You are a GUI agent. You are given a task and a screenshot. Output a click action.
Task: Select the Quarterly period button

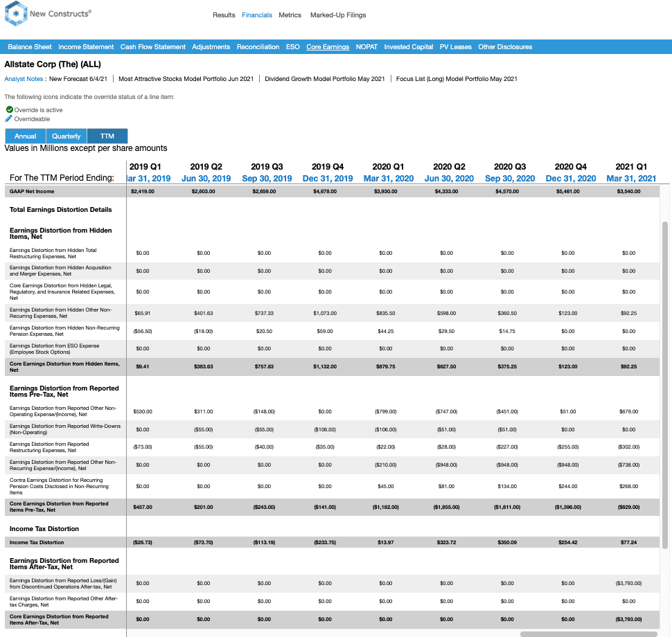[x=66, y=136]
